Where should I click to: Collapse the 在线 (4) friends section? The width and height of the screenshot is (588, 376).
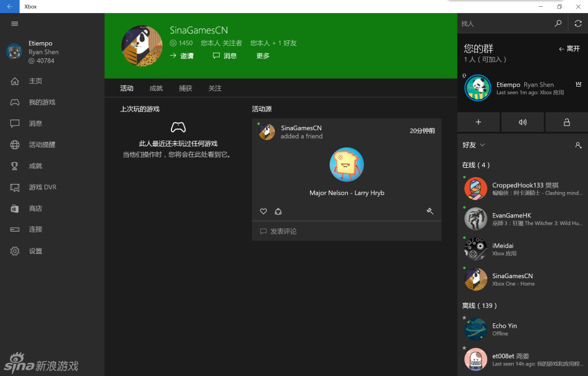click(x=476, y=165)
